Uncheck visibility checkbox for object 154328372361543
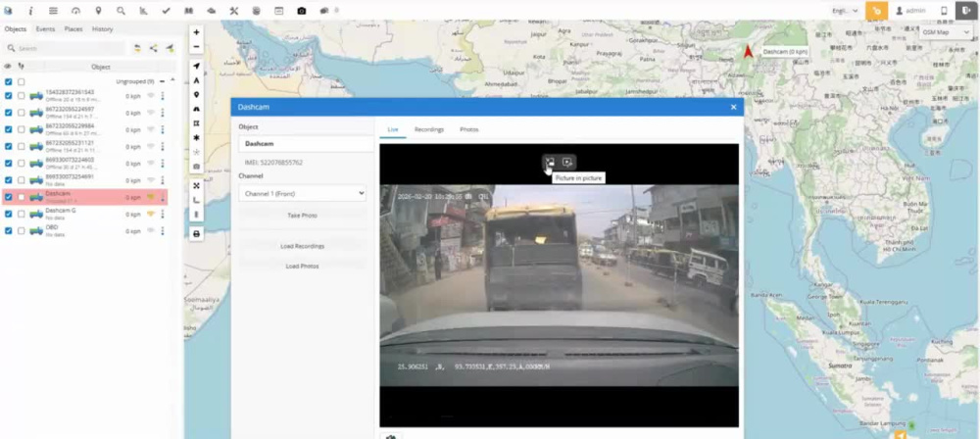Image resolution: width=980 pixels, height=439 pixels. point(8,96)
